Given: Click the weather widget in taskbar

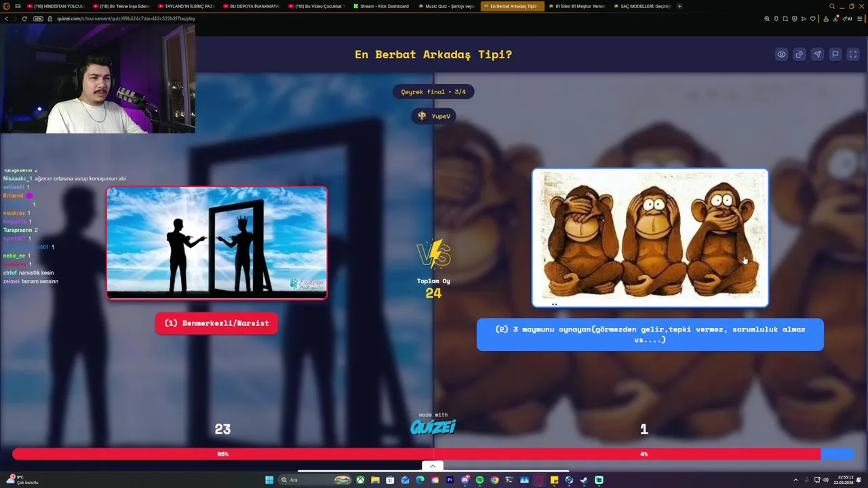Looking at the screenshot, I should point(22,480).
